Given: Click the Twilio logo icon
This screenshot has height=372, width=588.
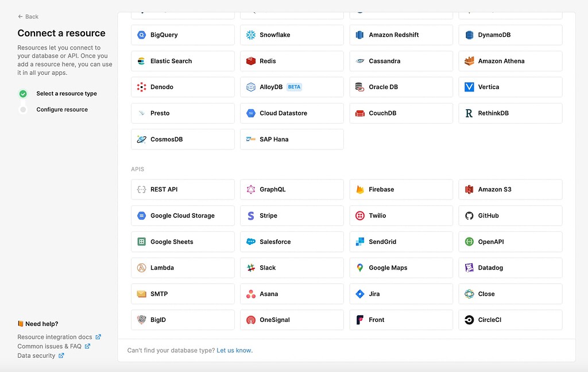Looking at the screenshot, I should pos(359,216).
